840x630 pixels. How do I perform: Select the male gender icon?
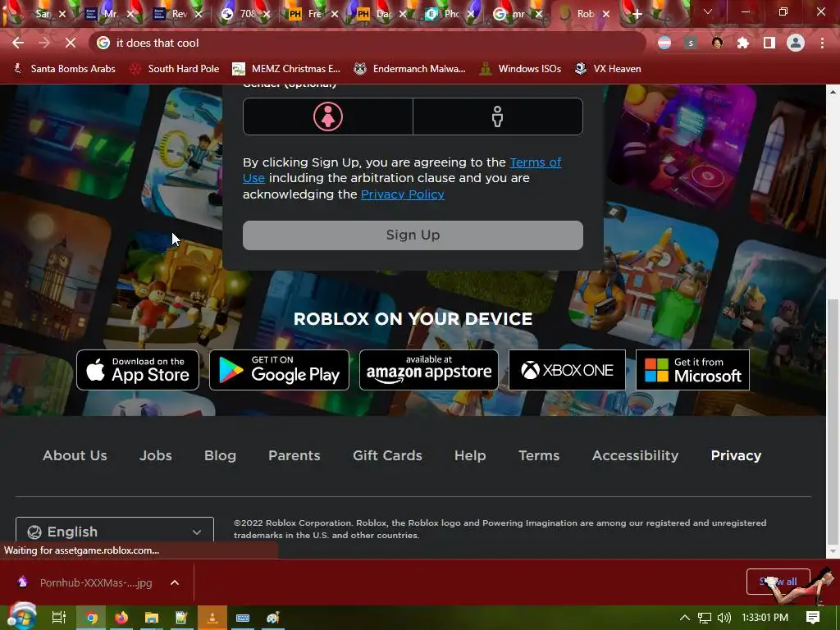tap(497, 116)
